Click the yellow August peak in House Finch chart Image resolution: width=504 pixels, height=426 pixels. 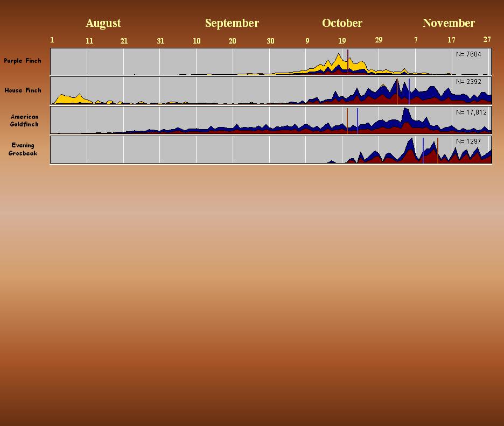[62, 98]
